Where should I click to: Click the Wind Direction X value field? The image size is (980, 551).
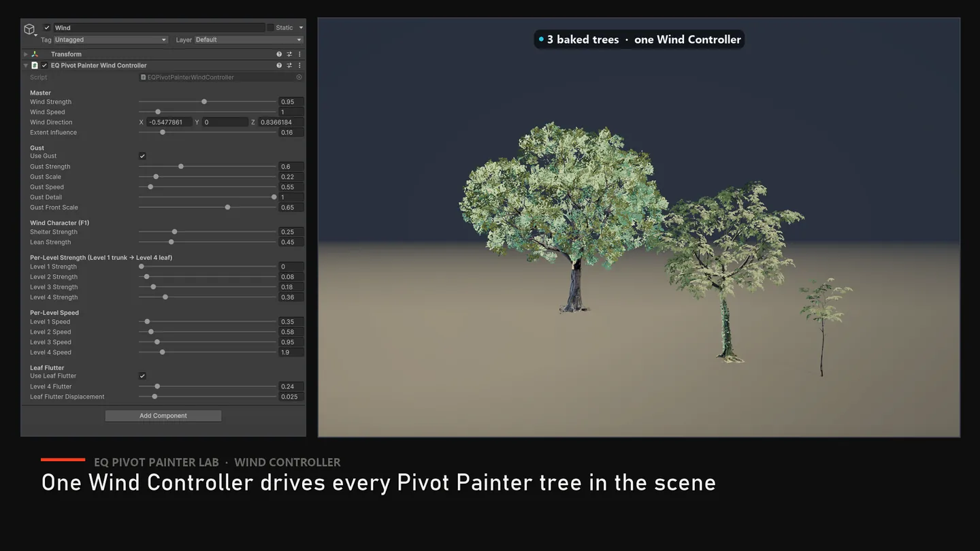tap(169, 122)
